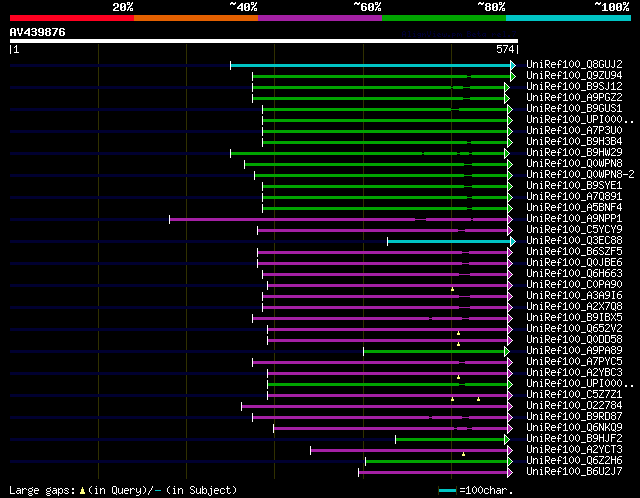Select the UniRef100_A3A9I6 label
This screenshot has width=640, height=498.
point(574,296)
